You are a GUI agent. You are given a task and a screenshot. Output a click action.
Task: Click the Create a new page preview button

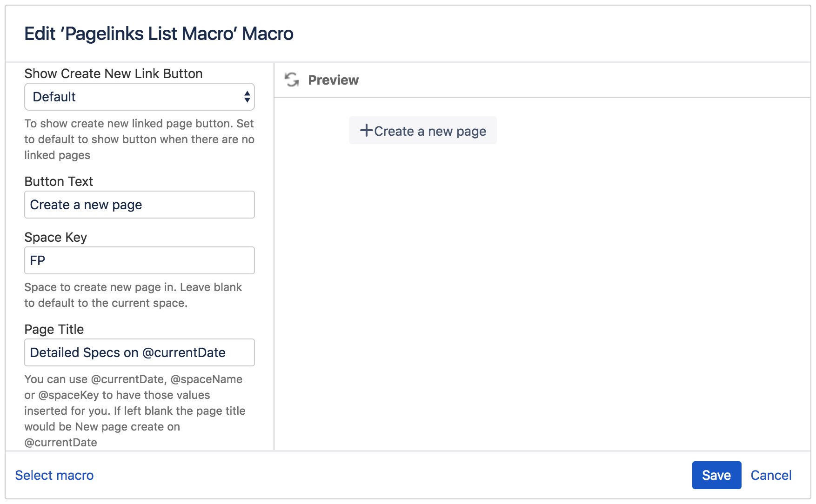[422, 131]
